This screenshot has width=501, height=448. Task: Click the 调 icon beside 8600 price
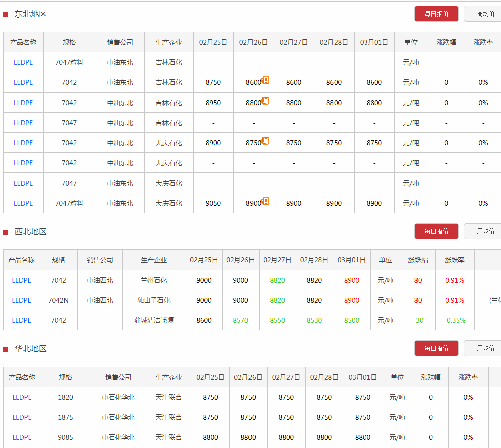265,80
